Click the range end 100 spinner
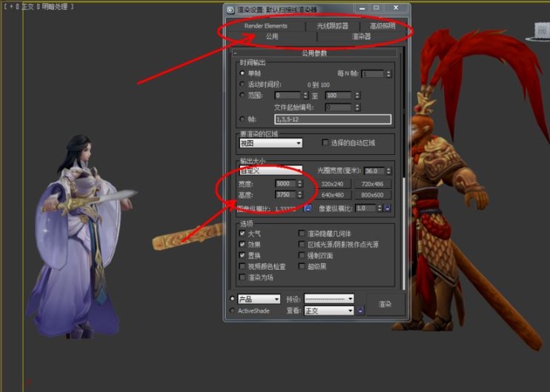The image size is (550, 392). click(x=357, y=96)
